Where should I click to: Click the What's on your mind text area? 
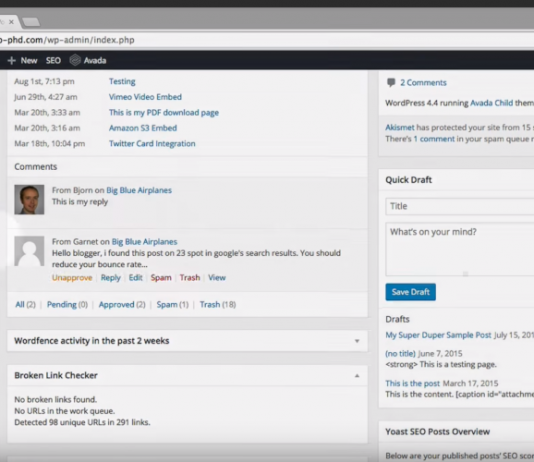(460, 249)
